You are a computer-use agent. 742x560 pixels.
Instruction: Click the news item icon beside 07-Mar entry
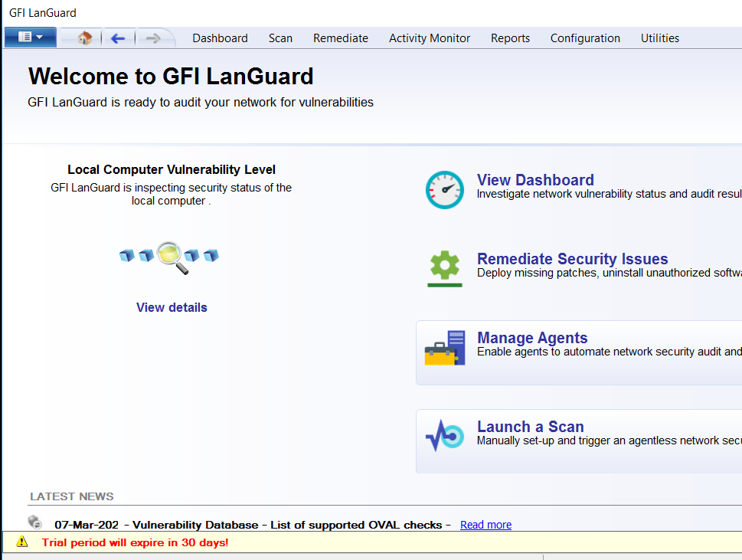pyautogui.click(x=35, y=522)
